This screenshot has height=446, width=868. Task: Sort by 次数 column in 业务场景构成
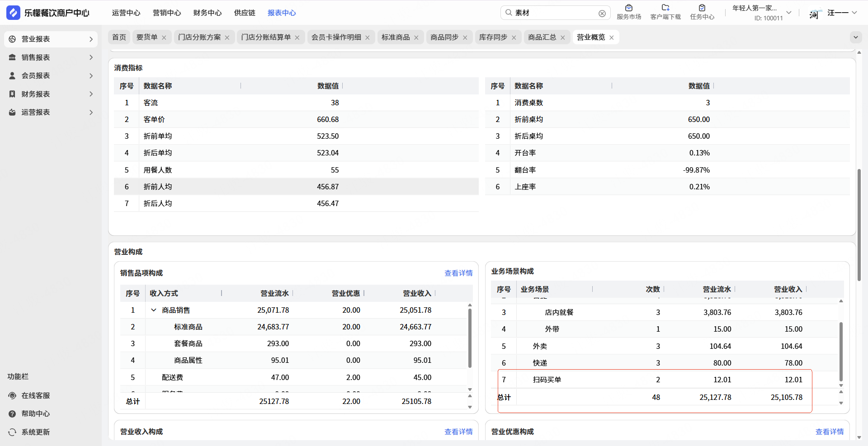[653, 289]
